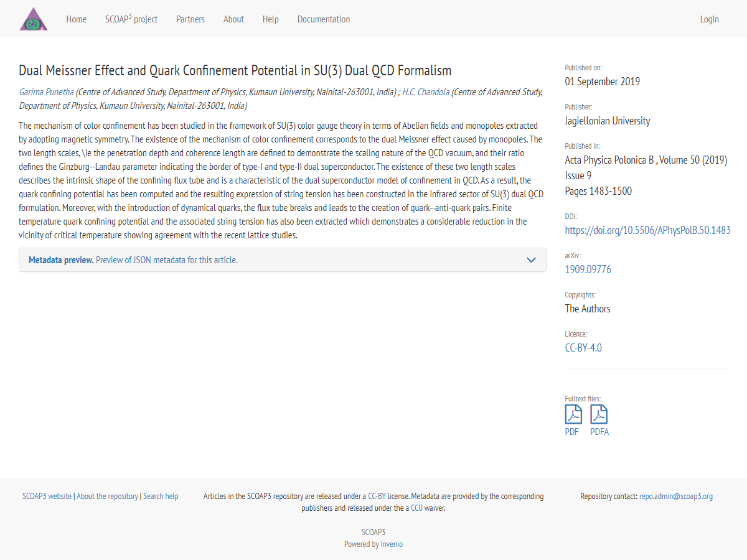Click the Login link
Viewport: 747px width, 560px height.
click(x=709, y=19)
